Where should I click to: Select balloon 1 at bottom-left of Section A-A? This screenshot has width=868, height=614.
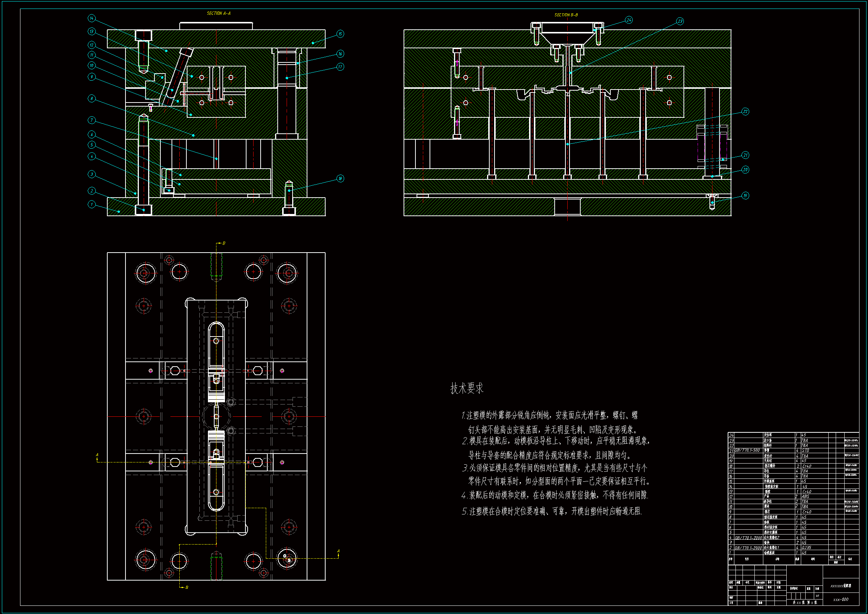(91, 205)
